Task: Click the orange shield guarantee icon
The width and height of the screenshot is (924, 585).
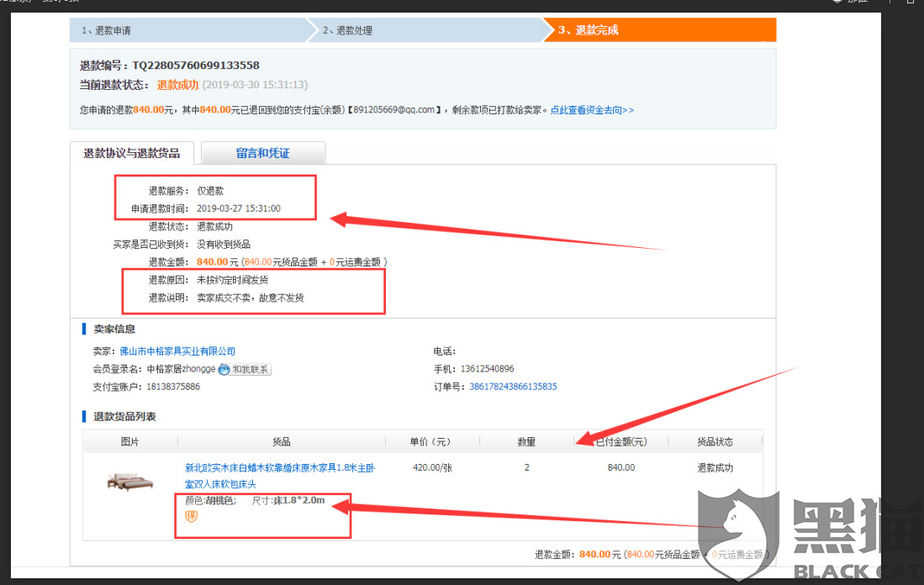Action: click(192, 517)
